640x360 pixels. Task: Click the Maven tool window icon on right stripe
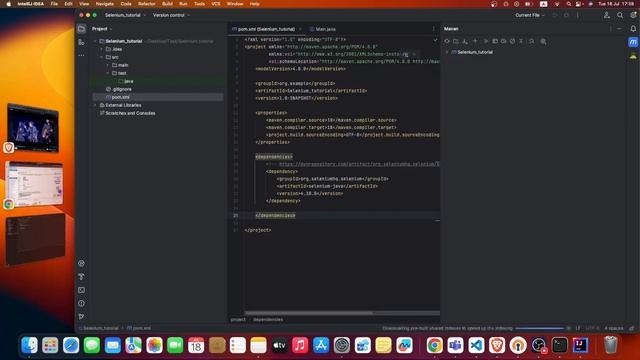coord(633,42)
